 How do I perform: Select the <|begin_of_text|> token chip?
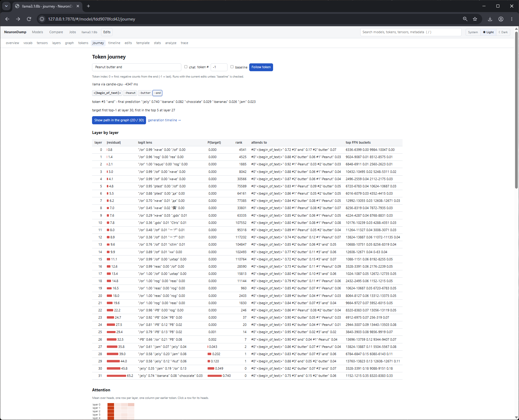107,93
